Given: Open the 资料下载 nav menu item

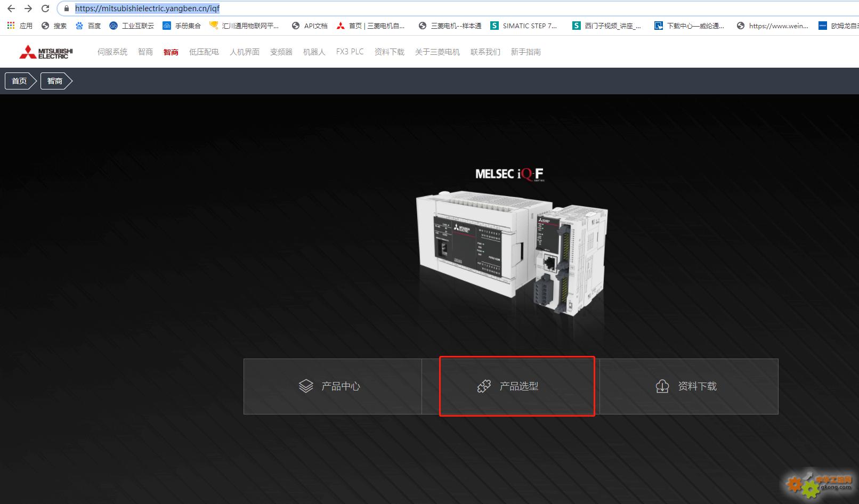Looking at the screenshot, I should point(390,52).
